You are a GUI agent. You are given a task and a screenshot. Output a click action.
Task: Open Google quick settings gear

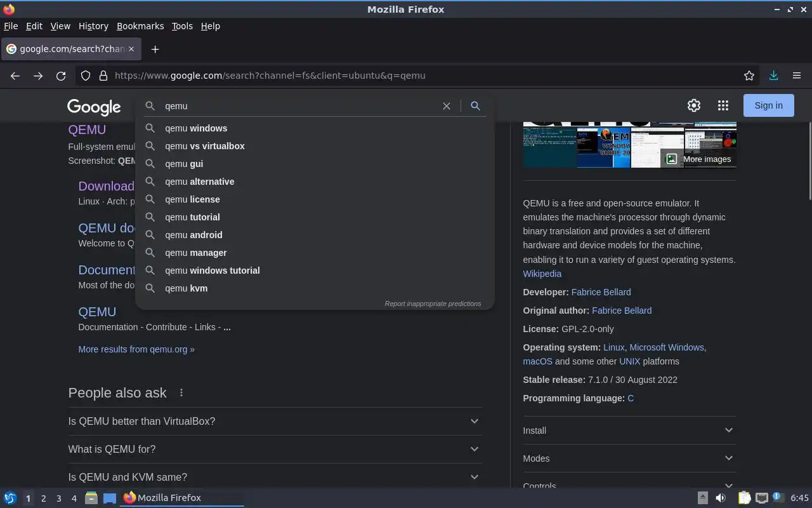694,105
